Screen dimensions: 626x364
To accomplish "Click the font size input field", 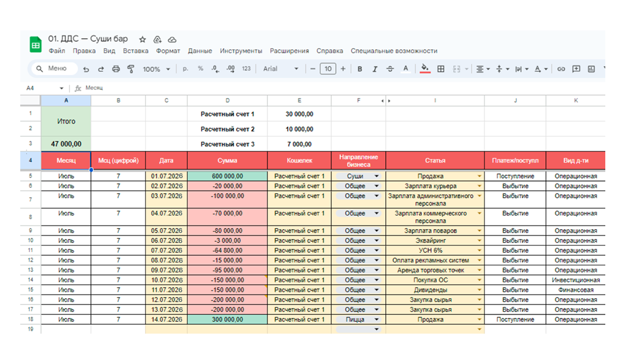I will 328,69.
